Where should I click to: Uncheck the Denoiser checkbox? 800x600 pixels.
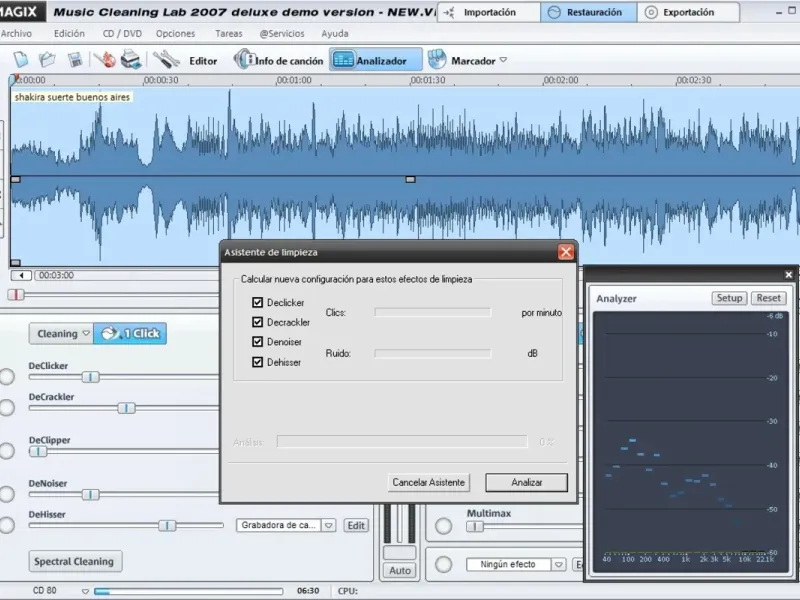click(x=258, y=342)
